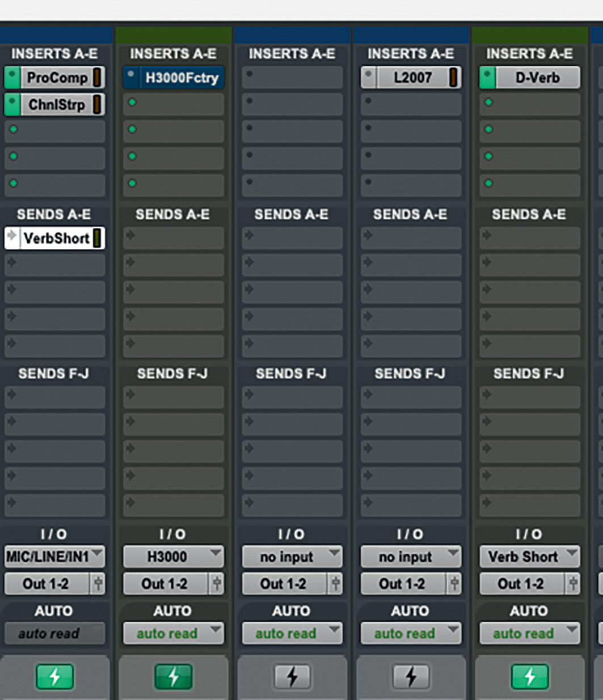Viewport: 603px width, 700px height.
Task: Click the output pin icon on the Verb Short track
Action: pos(573,584)
